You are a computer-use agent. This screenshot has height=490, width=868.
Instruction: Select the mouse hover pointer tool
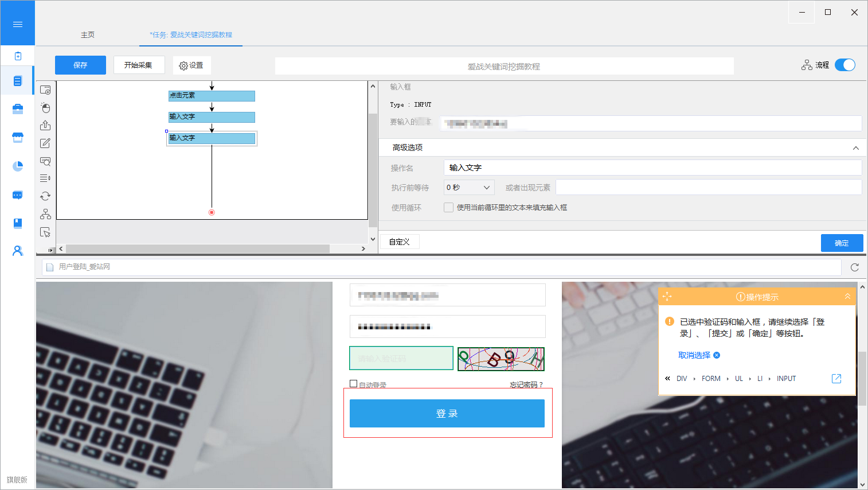45,232
